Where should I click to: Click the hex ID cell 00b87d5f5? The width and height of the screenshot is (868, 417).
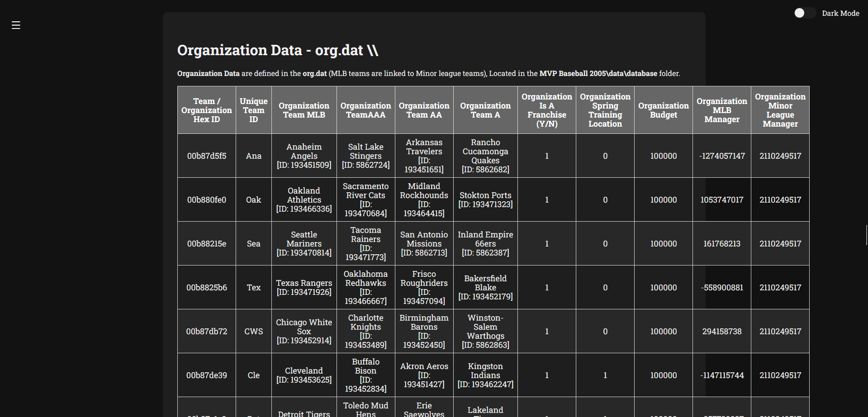207,156
